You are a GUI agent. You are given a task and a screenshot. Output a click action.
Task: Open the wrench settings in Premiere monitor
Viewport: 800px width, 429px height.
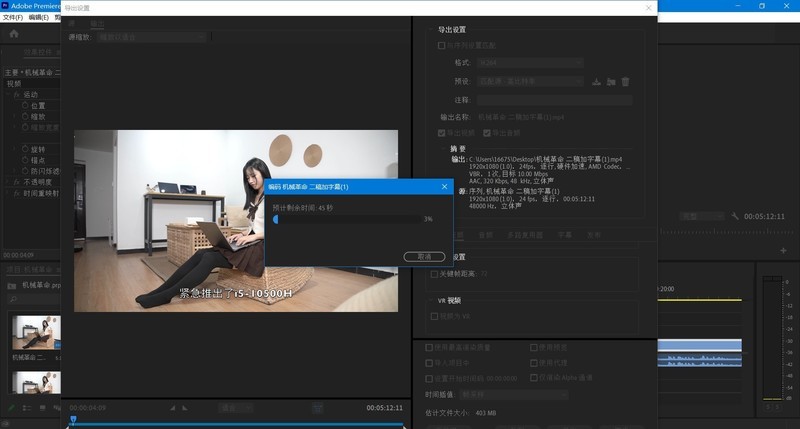[735, 216]
